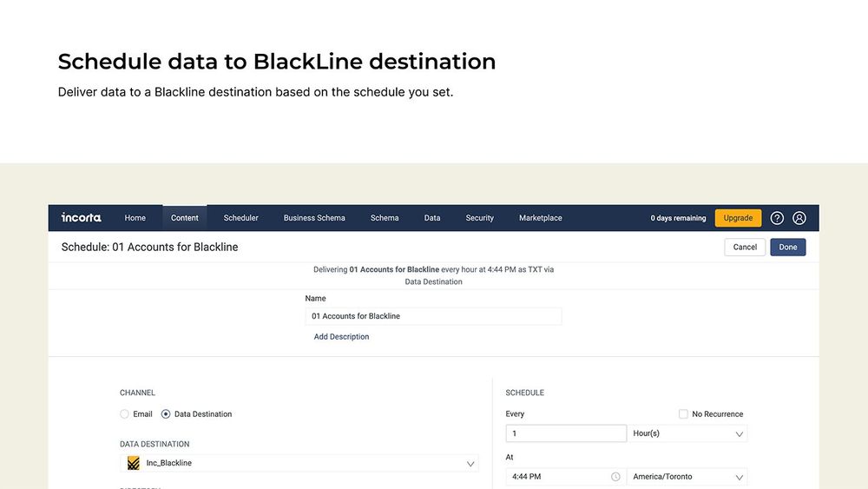Click the Every interval number field
Viewport: 868px width, 489px height.
click(x=566, y=433)
